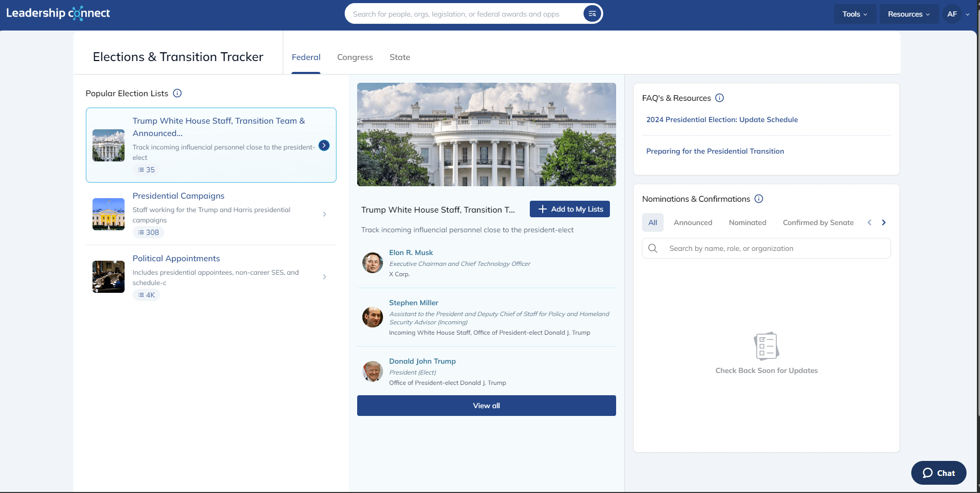The height and width of the screenshot is (493, 980).
Task: Click the View all button
Action: 486,406
